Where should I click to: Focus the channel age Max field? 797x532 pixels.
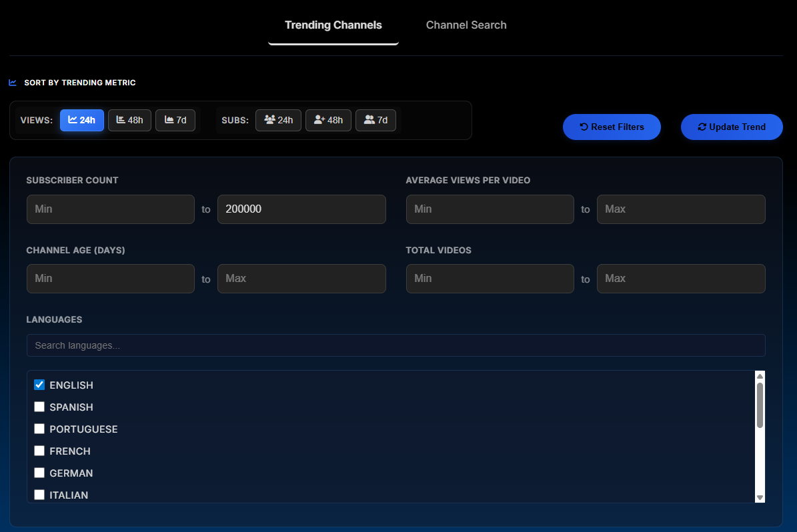301,279
